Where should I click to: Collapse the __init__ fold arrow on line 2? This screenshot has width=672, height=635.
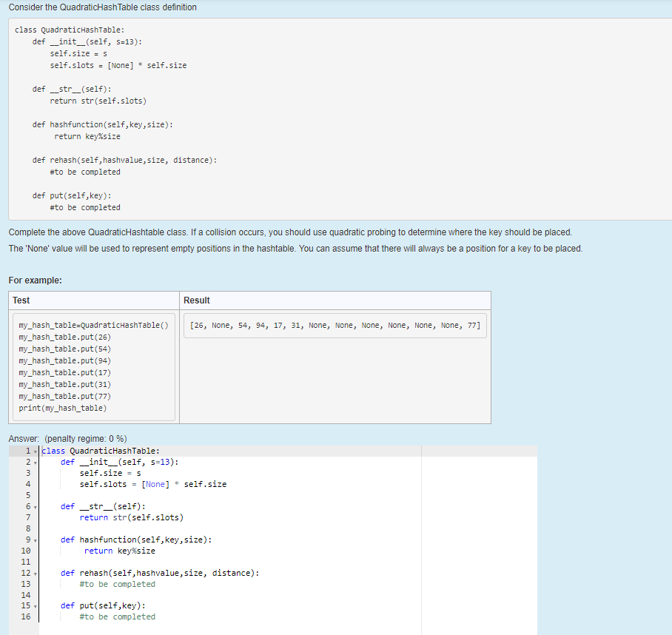(35, 463)
